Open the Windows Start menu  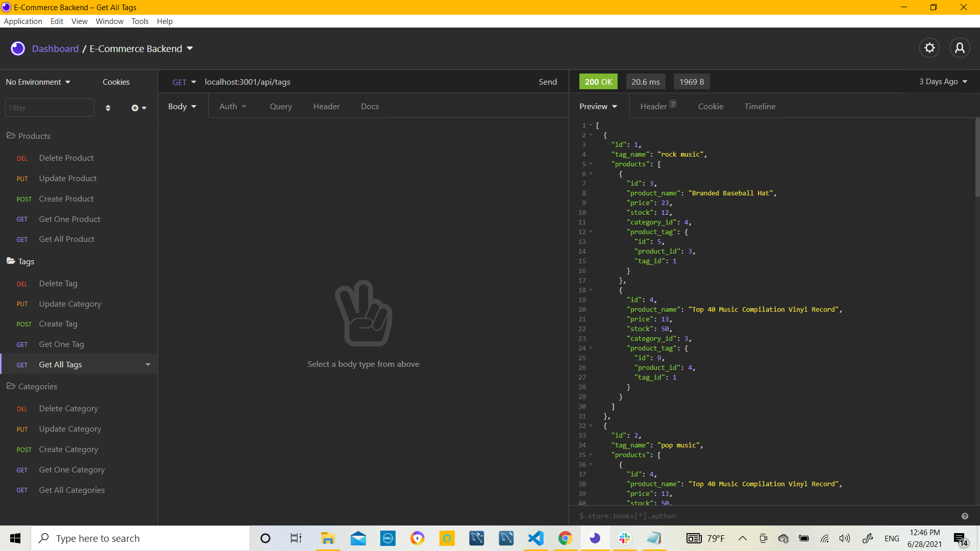[15, 538]
